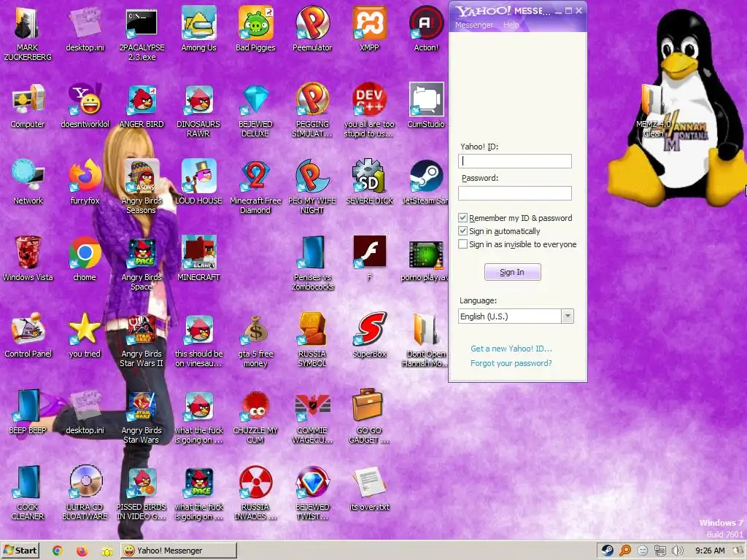This screenshot has height=560, width=747.
Task: Click the volume speaker tray icon
Action: [x=678, y=551]
